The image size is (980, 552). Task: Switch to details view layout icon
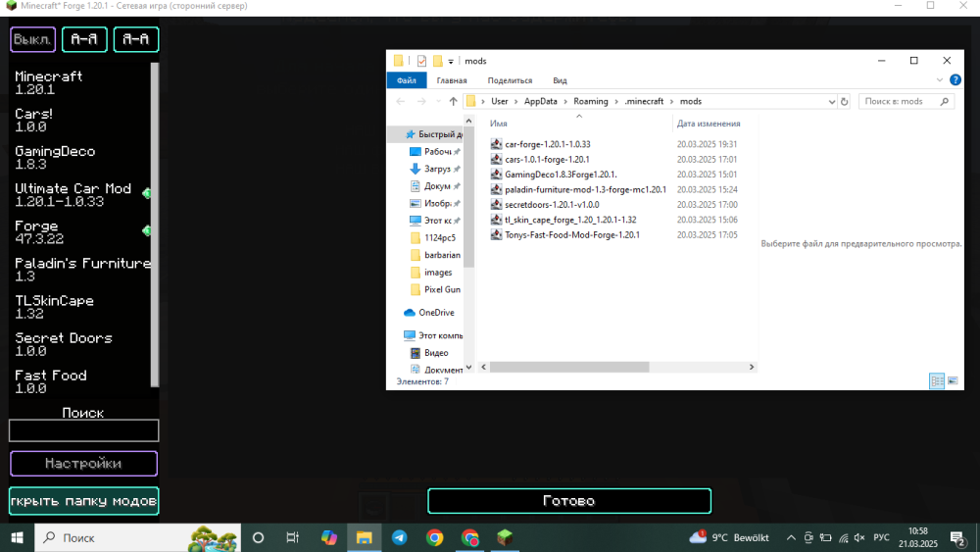pos(937,380)
